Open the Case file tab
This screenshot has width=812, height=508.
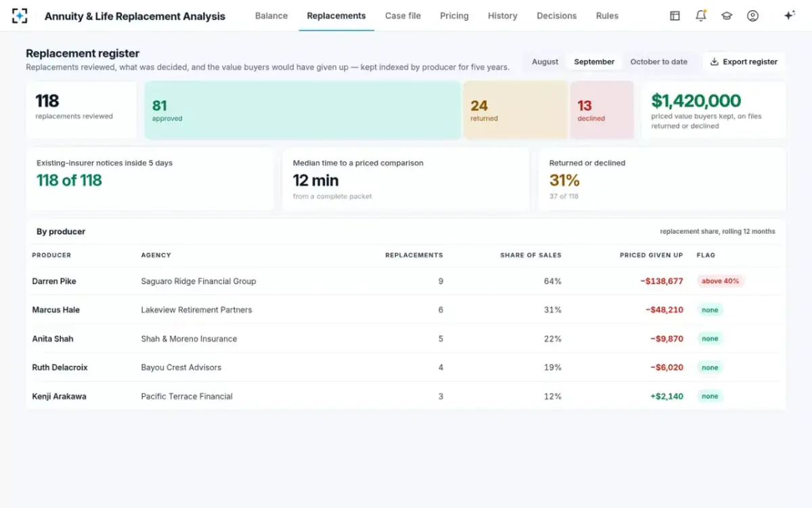403,16
